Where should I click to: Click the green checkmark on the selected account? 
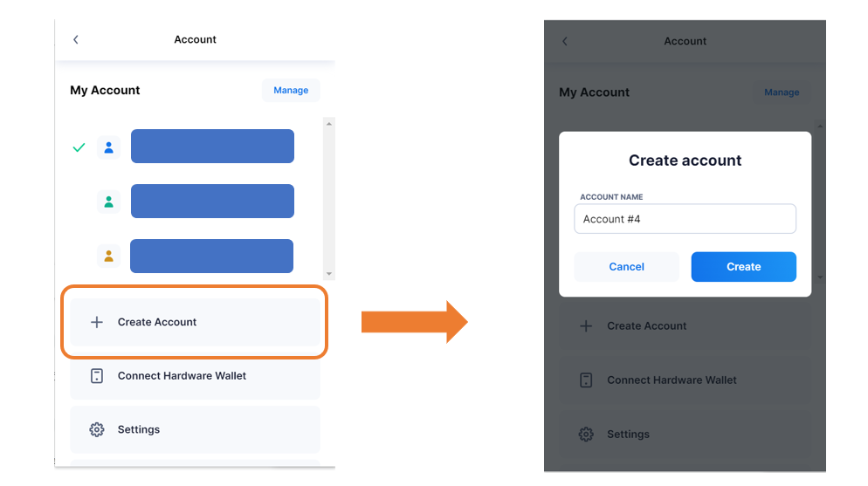pos(79,147)
